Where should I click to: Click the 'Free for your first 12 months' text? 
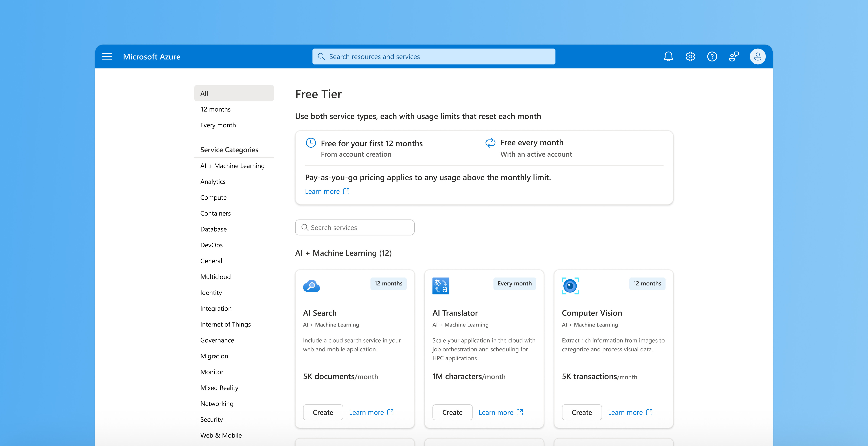[371, 143]
